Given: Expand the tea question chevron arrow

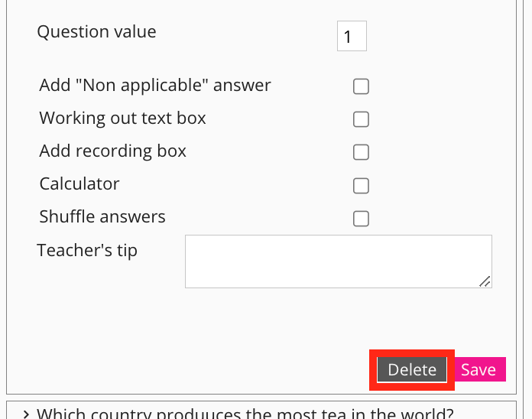Looking at the screenshot, I should [x=26, y=414].
